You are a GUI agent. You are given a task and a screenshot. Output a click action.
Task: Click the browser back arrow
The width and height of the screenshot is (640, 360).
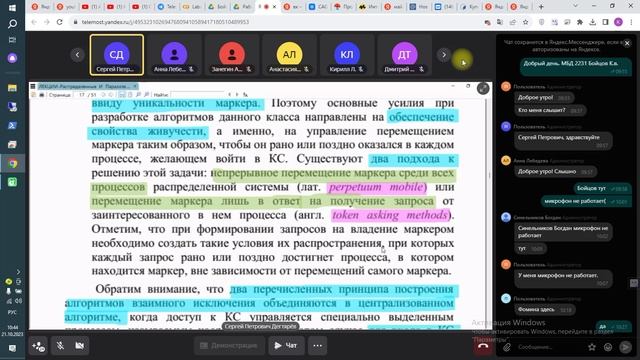[x=33, y=22]
